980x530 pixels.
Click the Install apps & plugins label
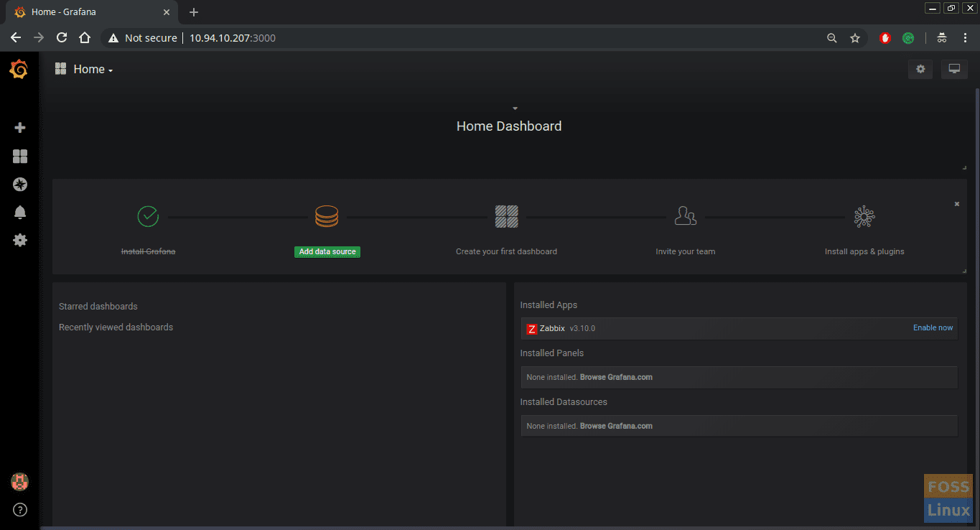click(864, 252)
